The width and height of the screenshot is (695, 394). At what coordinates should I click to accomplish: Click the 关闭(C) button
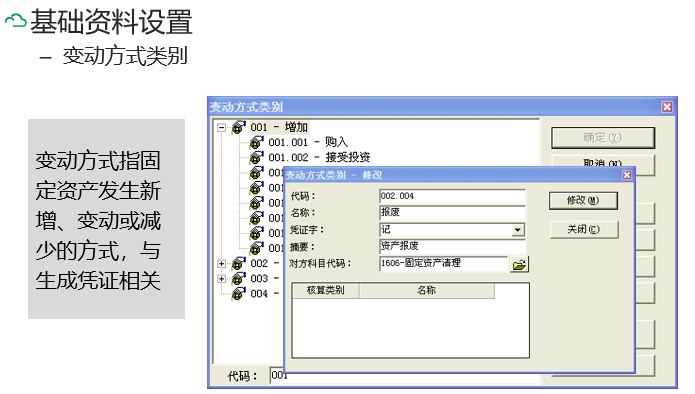point(584,230)
